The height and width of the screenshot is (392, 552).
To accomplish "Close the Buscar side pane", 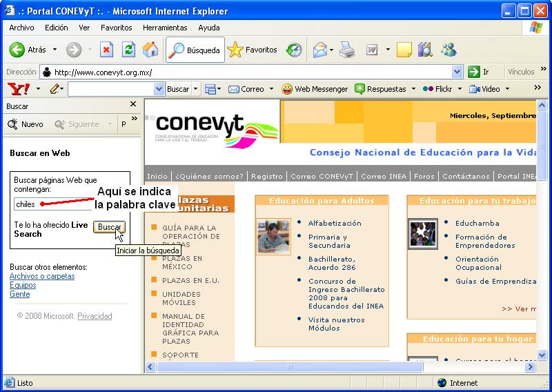I will tap(133, 104).
